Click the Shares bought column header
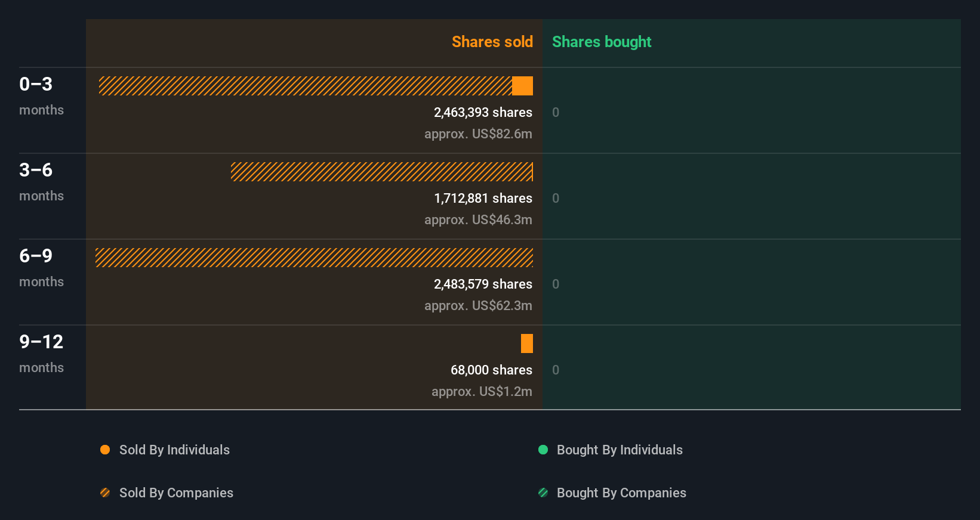The width and height of the screenshot is (980, 520). [602, 42]
